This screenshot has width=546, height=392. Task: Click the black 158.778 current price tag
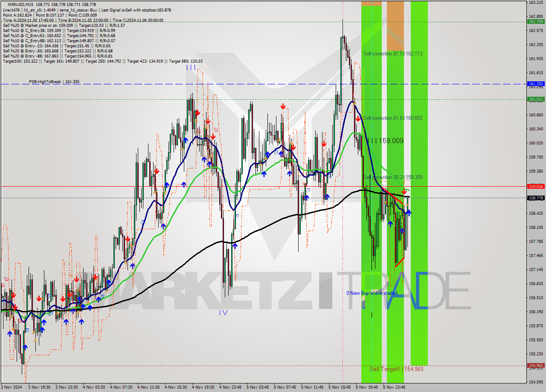tap(536, 198)
